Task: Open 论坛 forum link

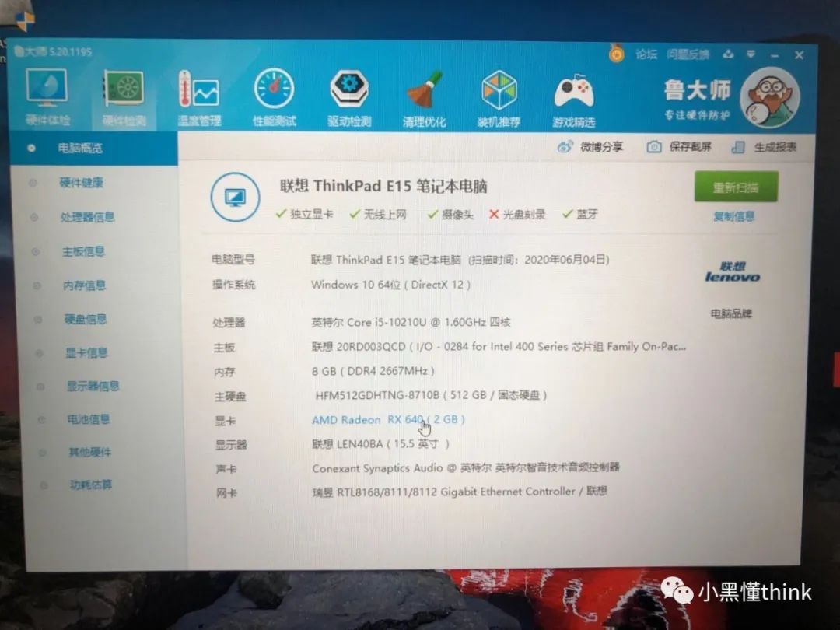Action: point(646,54)
